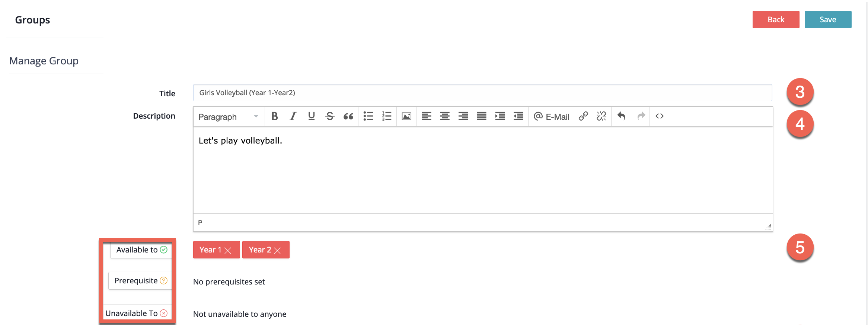Insert a hyperlink using link icon

[x=583, y=116]
